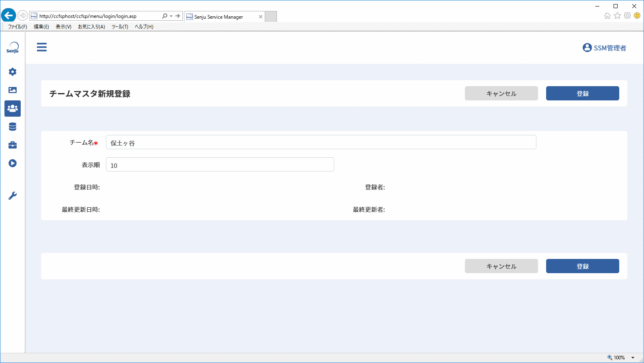Focus the 表示順 input field
Viewport: 644px width, 363px height.
pyautogui.click(x=220, y=165)
